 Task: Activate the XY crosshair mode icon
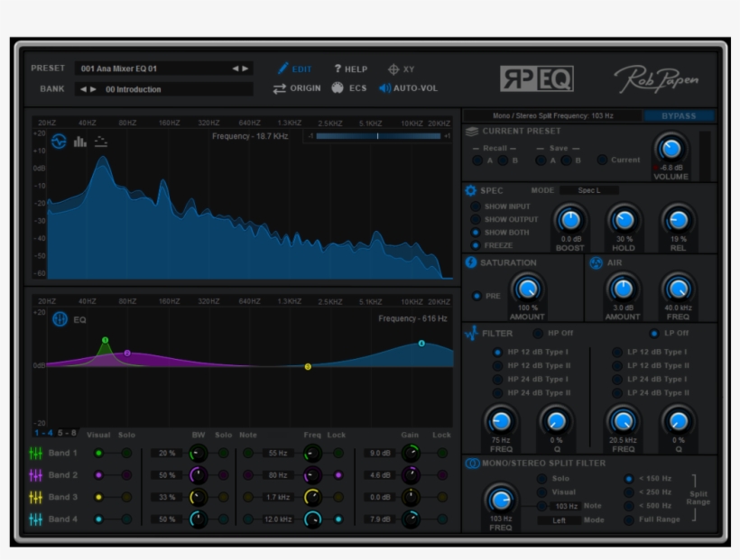tap(394, 69)
